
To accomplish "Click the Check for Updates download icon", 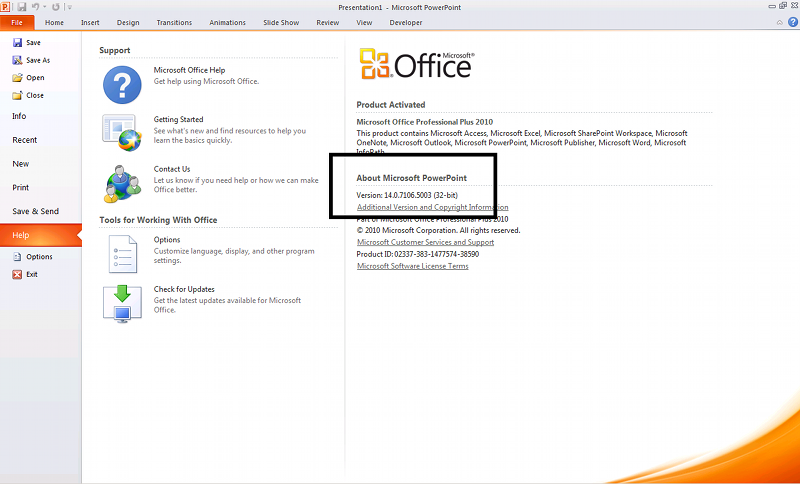I will [122, 303].
